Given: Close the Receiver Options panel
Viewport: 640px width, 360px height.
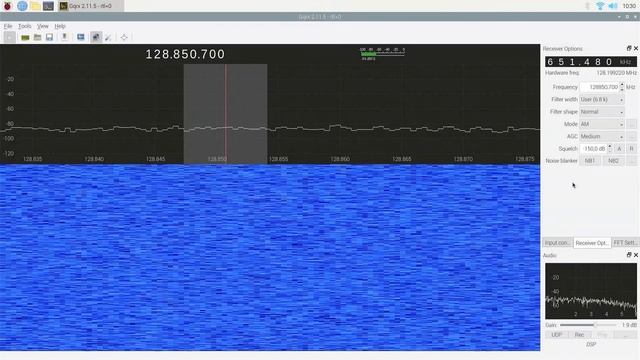Looking at the screenshot, I should [636, 48].
